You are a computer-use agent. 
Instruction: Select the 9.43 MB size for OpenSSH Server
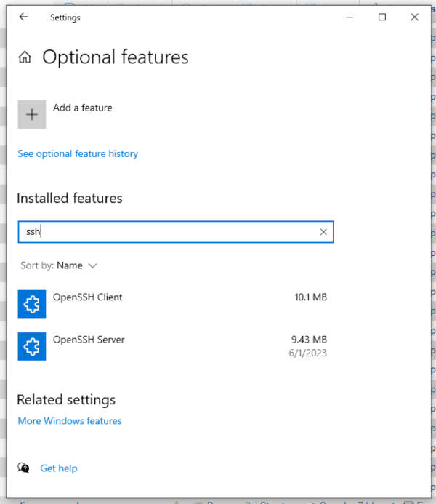[x=309, y=340]
